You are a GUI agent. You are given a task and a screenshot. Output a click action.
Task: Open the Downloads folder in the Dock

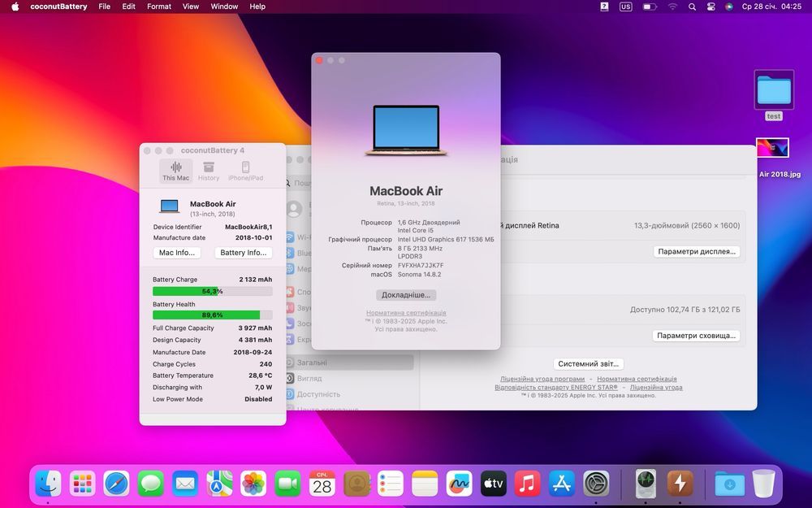click(x=729, y=484)
